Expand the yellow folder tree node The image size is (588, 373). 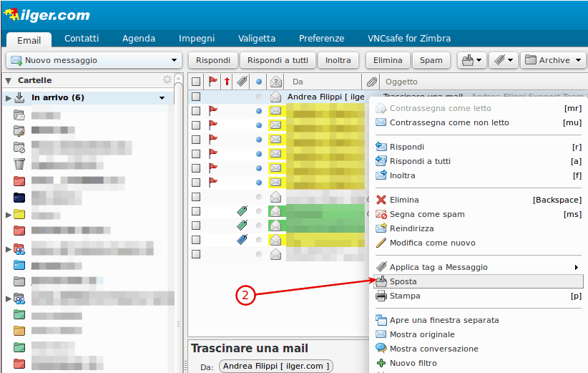coord(9,215)
